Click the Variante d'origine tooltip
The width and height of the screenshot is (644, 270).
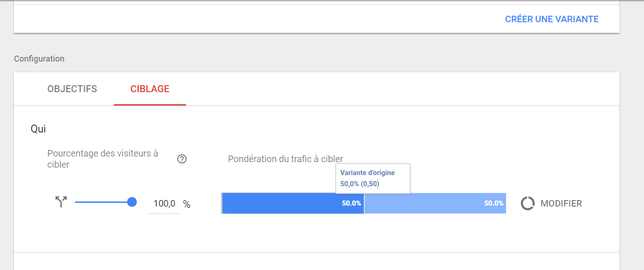tap(373, 178)
